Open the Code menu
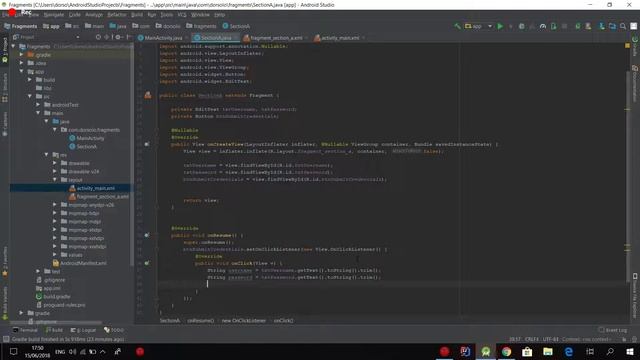This screenshot has height=360, width=640. click(75, 15)
